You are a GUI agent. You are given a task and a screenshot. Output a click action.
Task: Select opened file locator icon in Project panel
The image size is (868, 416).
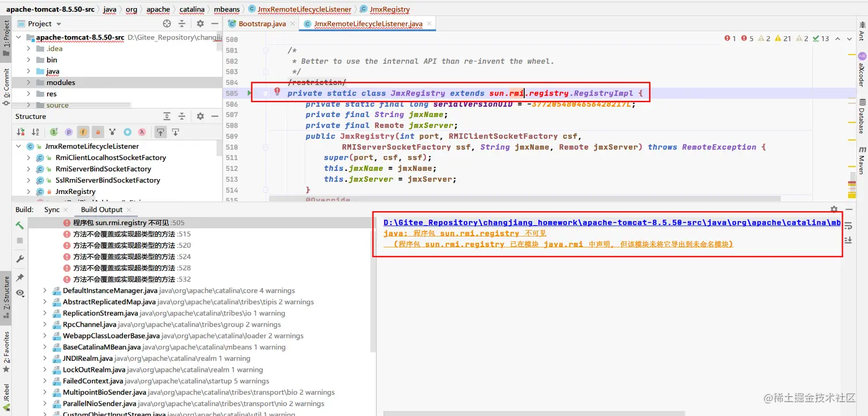coord(167,24)
